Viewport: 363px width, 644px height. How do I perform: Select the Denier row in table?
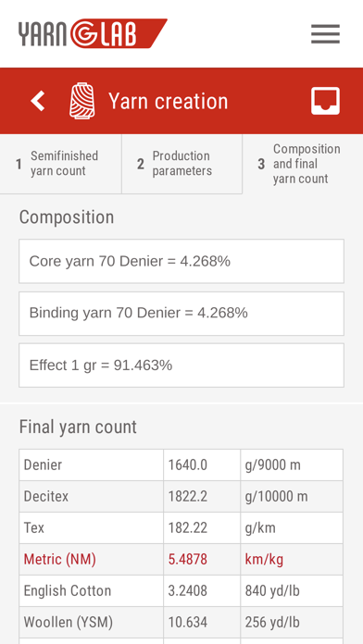pos(181,464)
